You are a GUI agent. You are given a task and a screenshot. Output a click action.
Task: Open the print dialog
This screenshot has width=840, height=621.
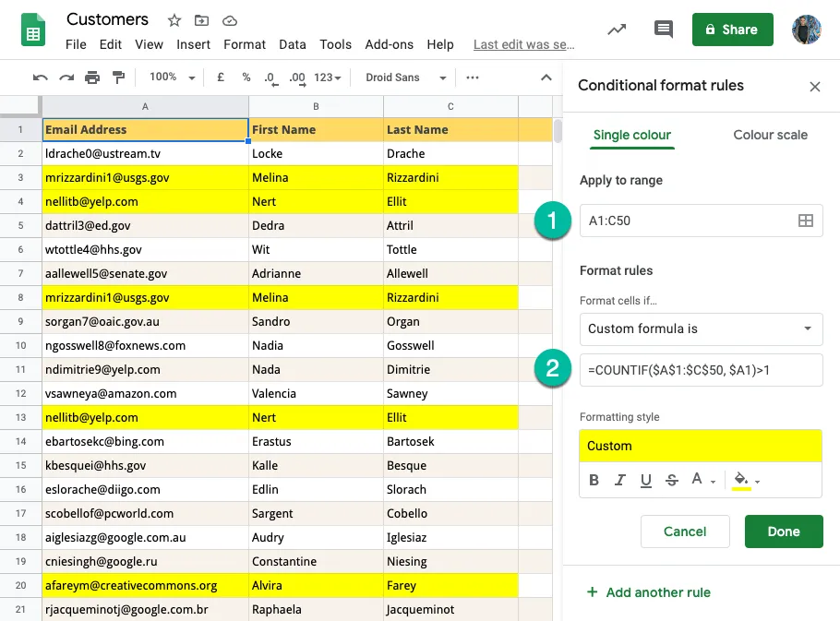(x=92, y=78)
